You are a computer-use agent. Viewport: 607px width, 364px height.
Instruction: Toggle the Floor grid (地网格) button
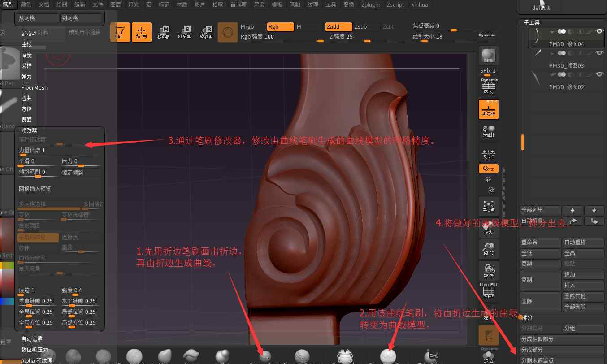[489, 109]
